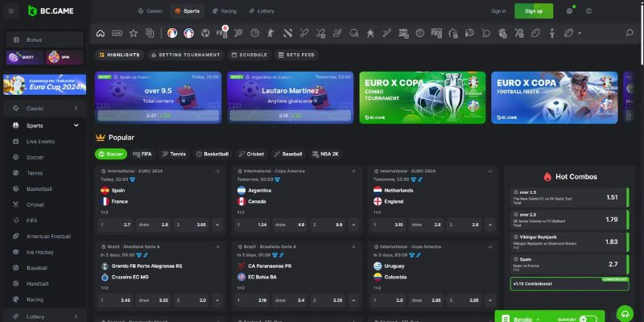Select the tennis racket icon in sports toolbar
644x322 pixels.
[x=238, y=33]
